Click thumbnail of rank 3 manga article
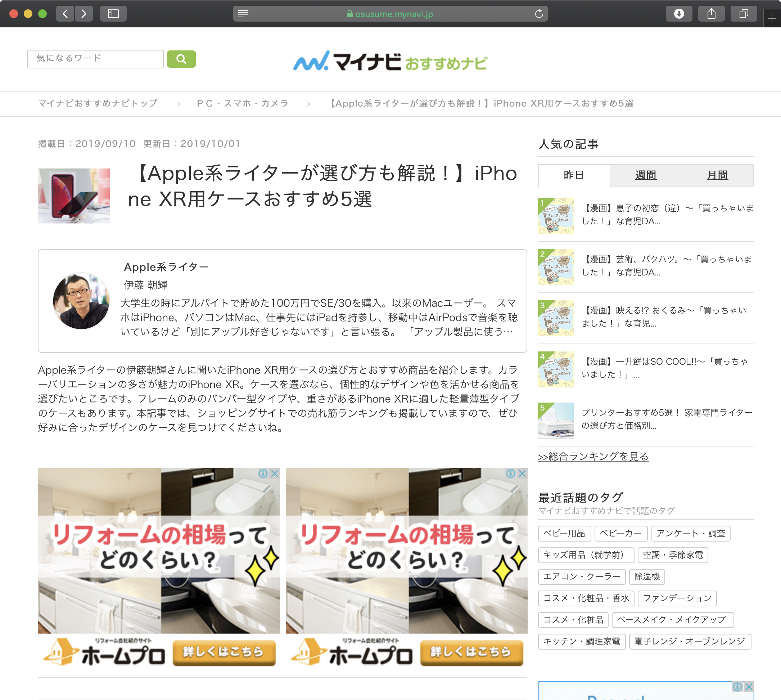 point(556,318)
